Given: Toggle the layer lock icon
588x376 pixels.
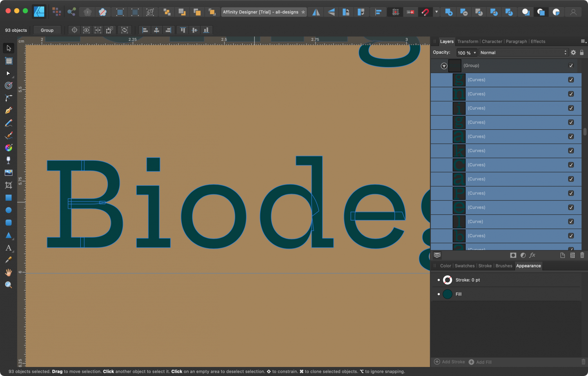Looking at the screenshot, I should pos(582,53).
